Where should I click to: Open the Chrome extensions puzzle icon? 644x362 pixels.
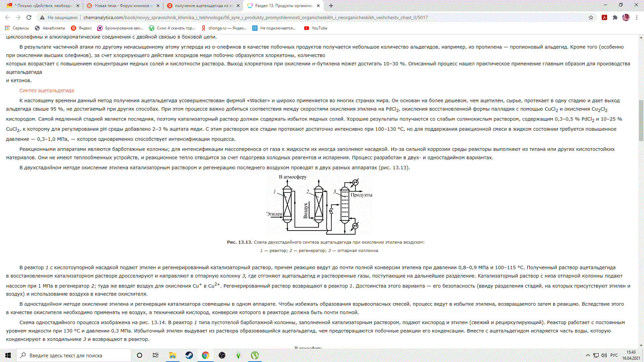(615, 17)
